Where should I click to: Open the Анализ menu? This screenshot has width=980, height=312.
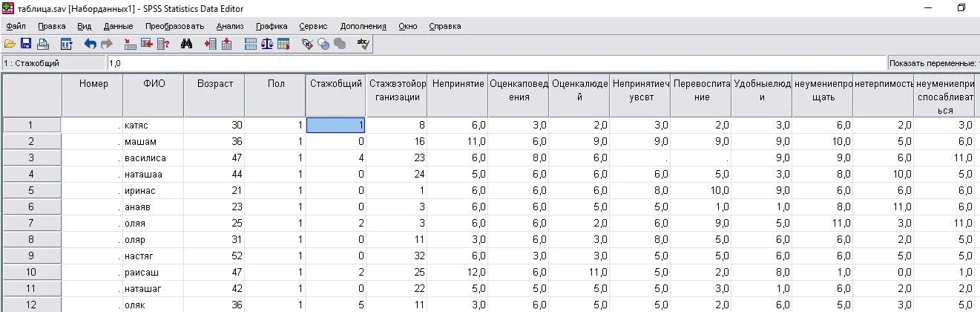(230, 26)
